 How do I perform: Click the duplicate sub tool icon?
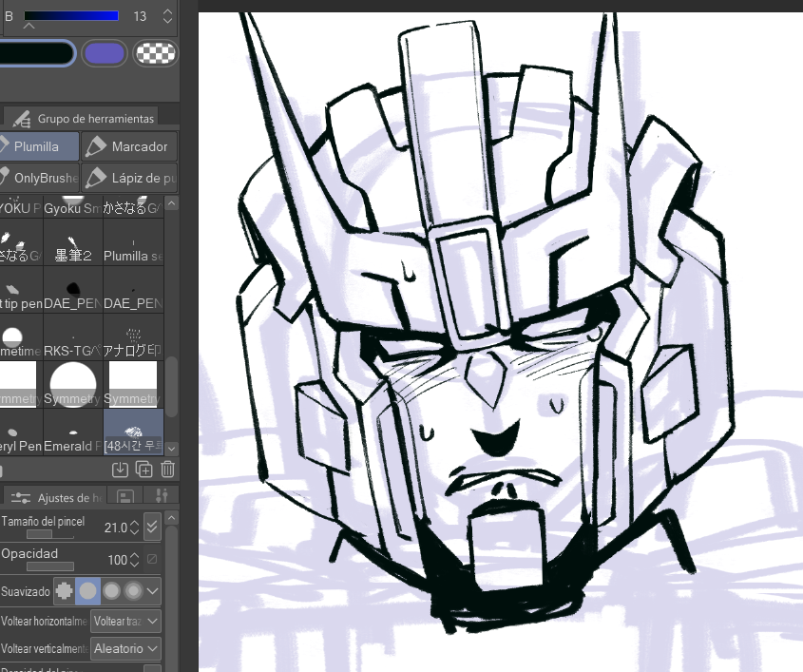[x=143, y=470]
